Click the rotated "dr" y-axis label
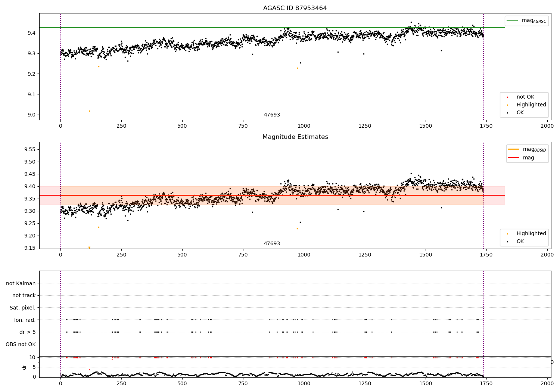This screenshot has height=392, width=560. click(24, 367)
